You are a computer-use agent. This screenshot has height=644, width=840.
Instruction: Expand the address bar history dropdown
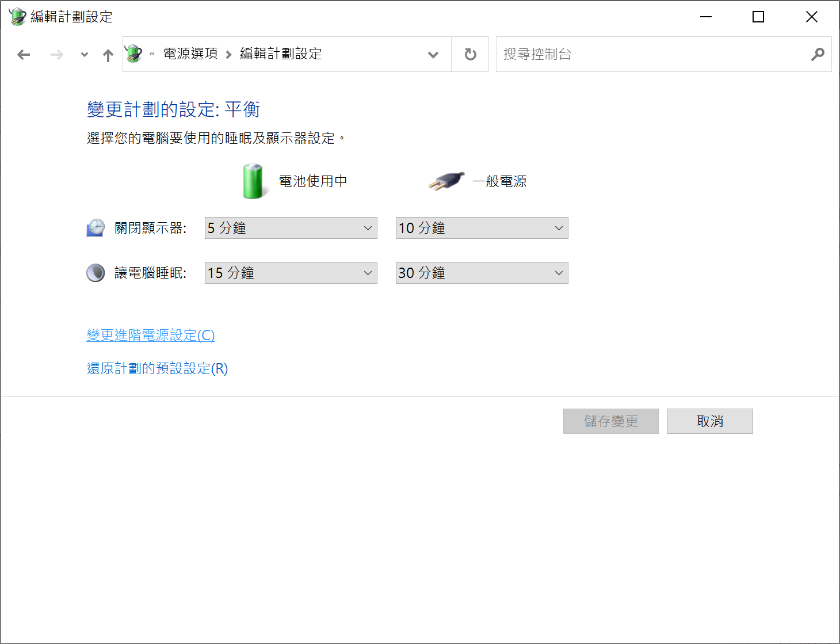pos(433,55)
